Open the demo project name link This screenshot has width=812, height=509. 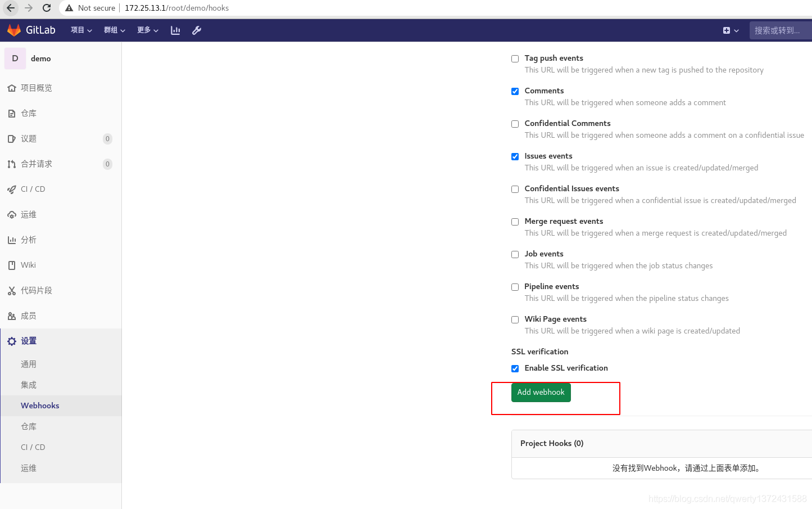(40, 58)
